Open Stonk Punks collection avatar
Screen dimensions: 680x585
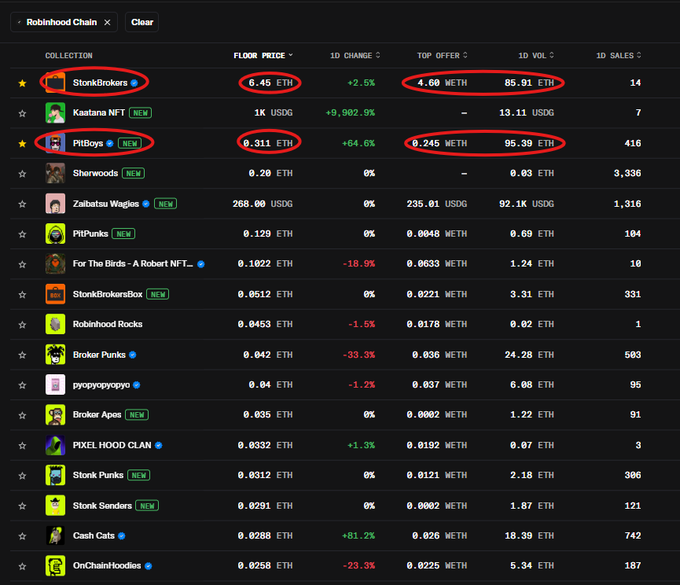(56, 475)
